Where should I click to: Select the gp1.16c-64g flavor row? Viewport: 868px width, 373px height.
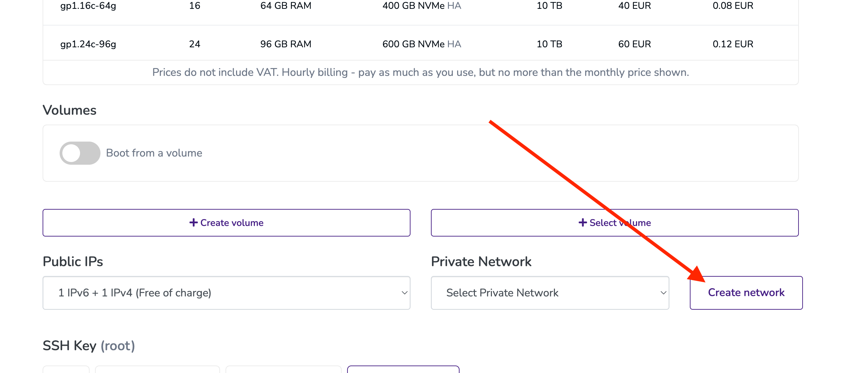tap(88, 6)
